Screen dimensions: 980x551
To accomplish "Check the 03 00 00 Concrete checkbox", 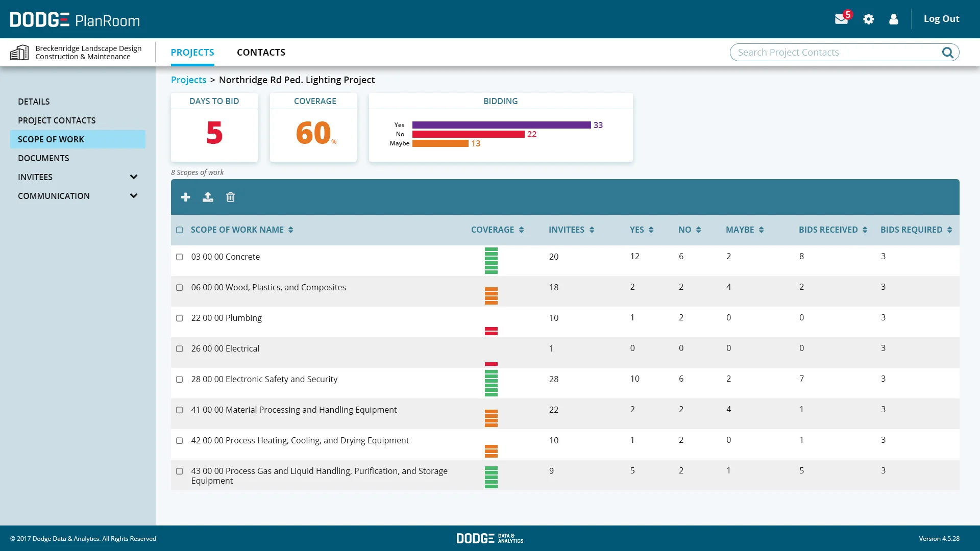I will 179,257.
